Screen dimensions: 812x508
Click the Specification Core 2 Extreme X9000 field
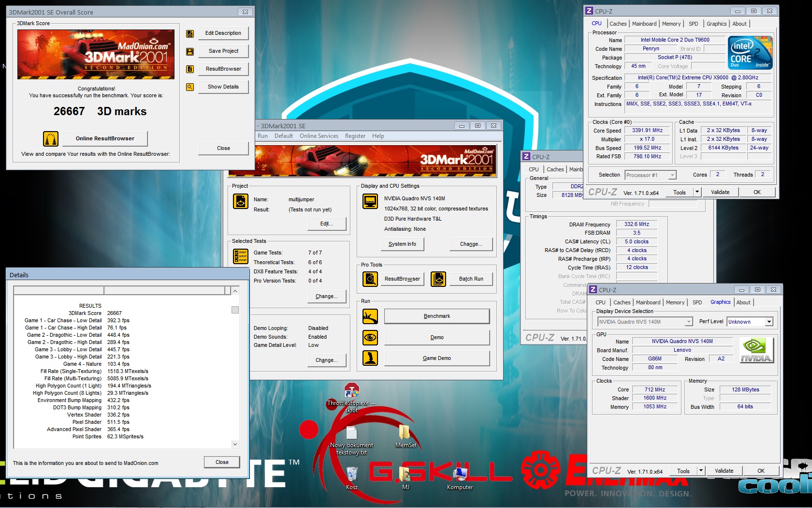click(x=698, y=78)
